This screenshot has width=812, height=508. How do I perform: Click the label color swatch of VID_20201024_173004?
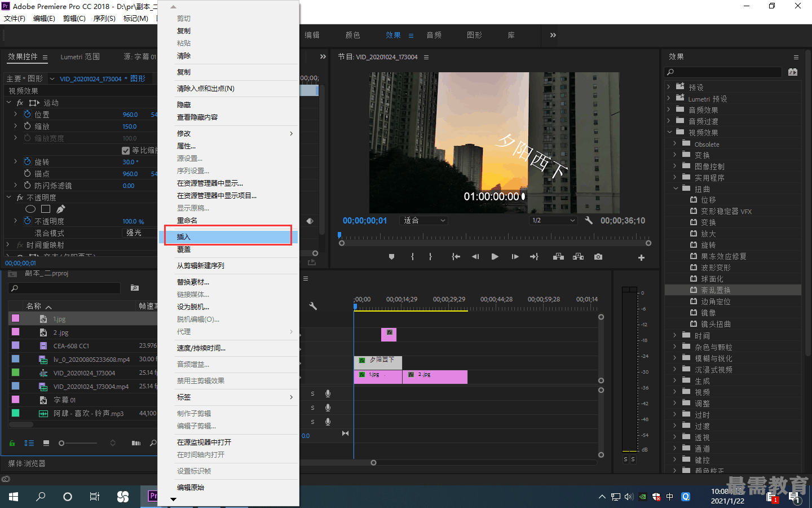(x=15, y=373)
